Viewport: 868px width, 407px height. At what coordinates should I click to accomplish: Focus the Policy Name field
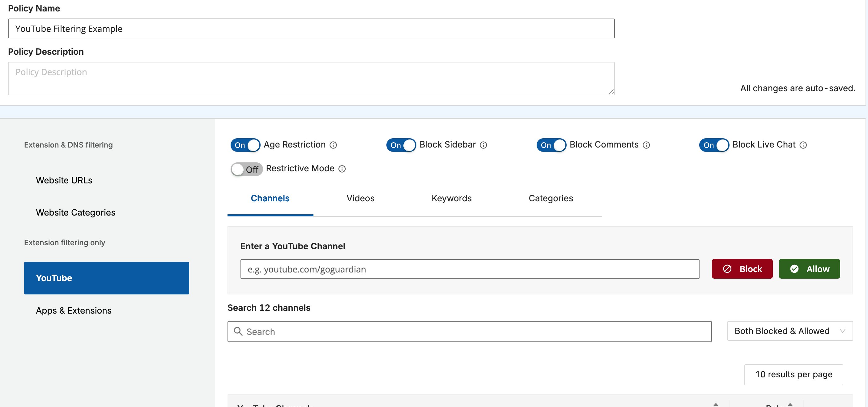pos(311,28)
